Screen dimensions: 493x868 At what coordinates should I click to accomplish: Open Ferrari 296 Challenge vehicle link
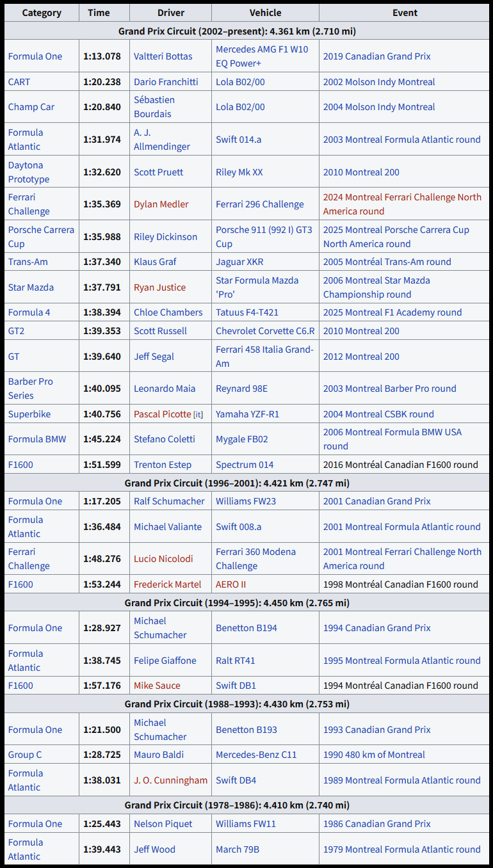pos(259,204)
